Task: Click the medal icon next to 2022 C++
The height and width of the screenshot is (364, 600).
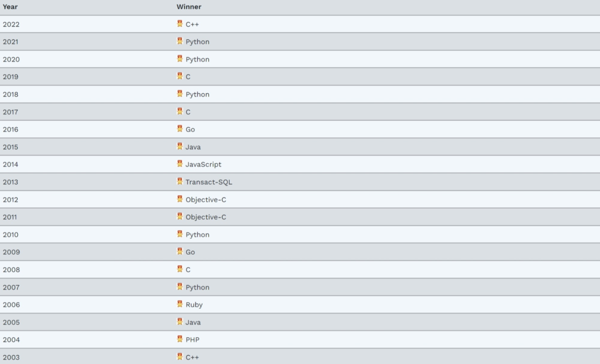Action: pos(179,23)
